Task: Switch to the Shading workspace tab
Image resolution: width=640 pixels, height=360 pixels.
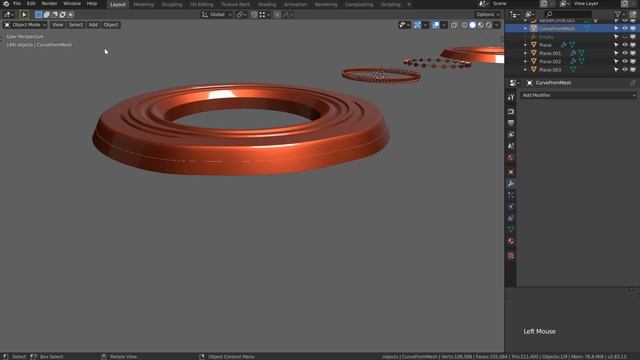Action: point(267,4)
